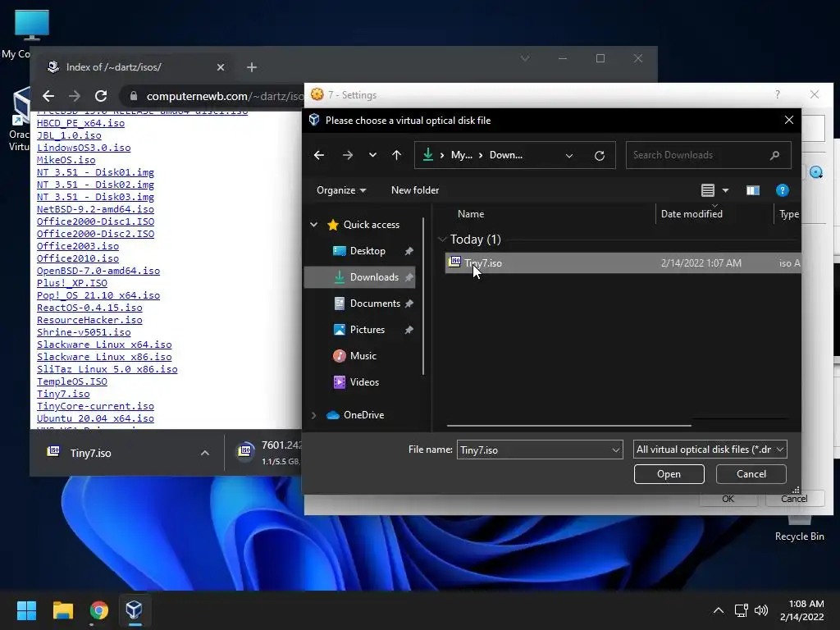The image size is (840, 630).
Task: Go back in Chrome
Action: (x=48, y=96)
